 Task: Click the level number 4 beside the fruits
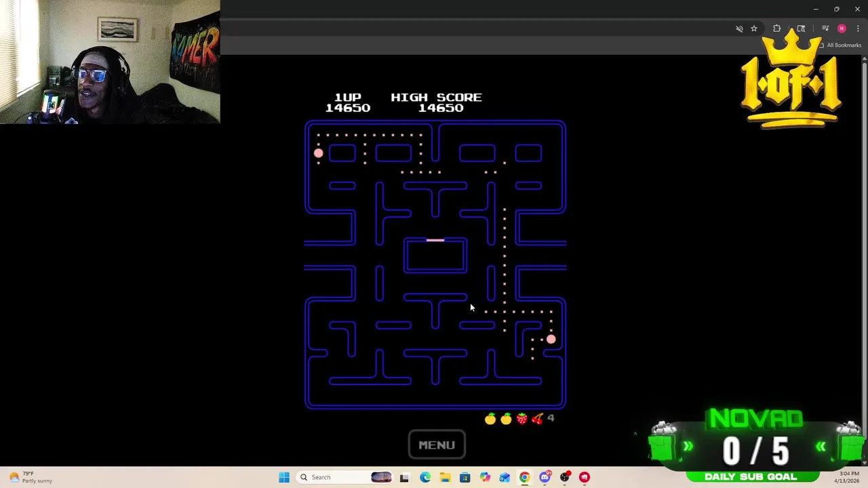click(x=551, y=418)
